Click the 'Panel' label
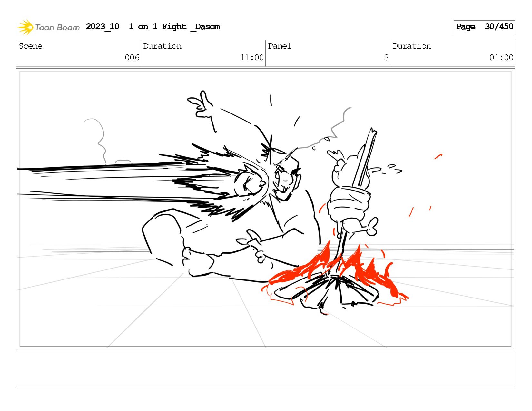Viewport: 532px width, 411px height. 280,46
